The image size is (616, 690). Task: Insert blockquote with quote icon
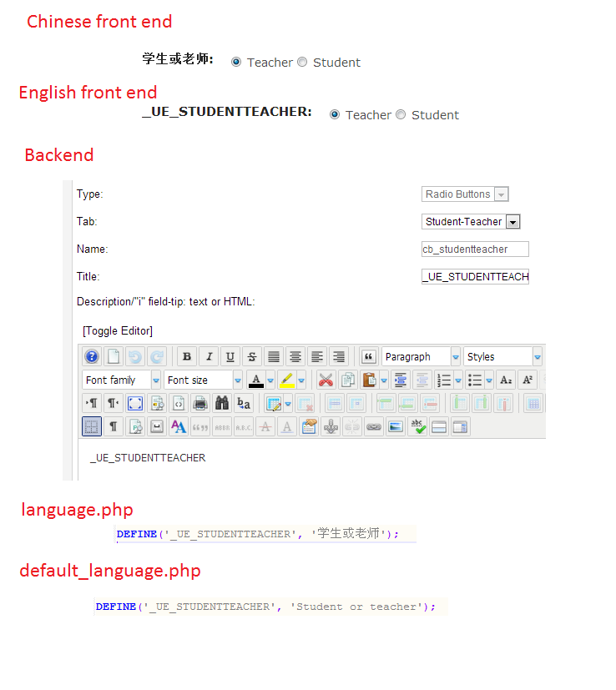point(369,356)
